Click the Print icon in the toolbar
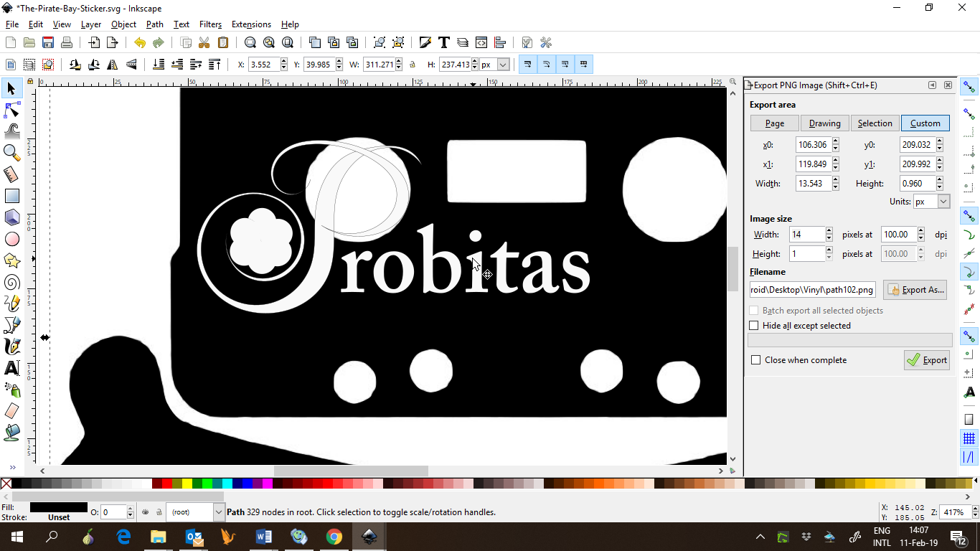The width and height of the screenshot is (980, 551). click(x=67, y=42)
